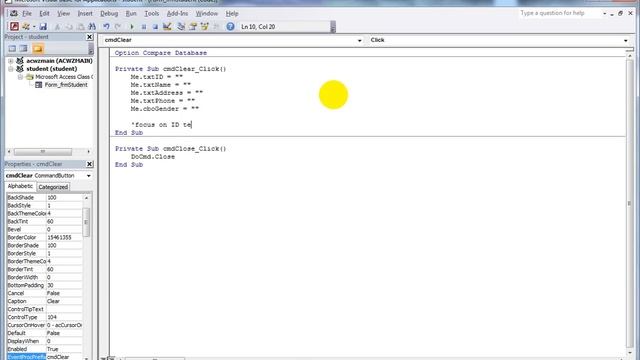Click the View Object icon in Project panel
Screen dimensions: 640x360
coord(24,49)
